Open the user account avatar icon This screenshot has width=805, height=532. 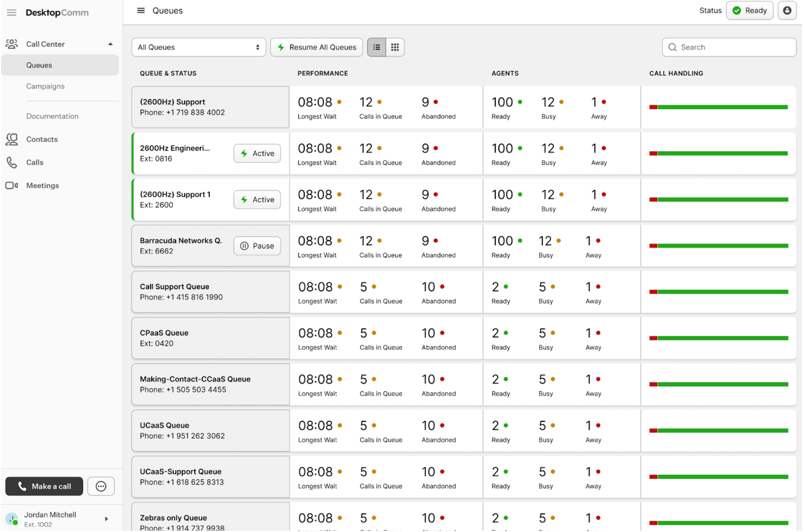pyautogui.click(x=787, y=11)
